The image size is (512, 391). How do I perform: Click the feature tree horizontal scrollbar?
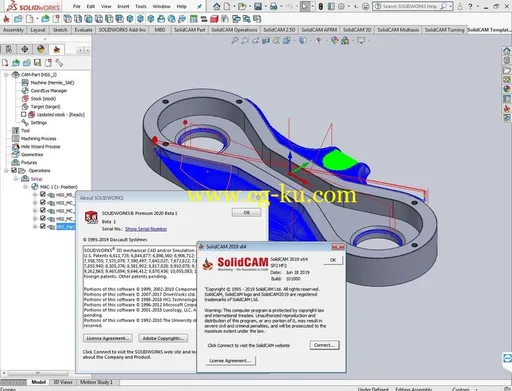37,373
